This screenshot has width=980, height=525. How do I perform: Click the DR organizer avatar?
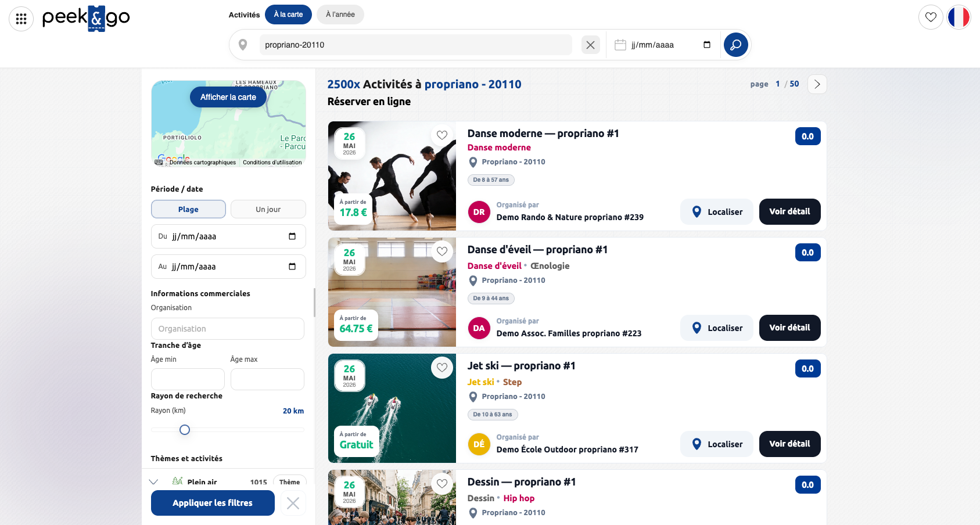click(479, 212)
